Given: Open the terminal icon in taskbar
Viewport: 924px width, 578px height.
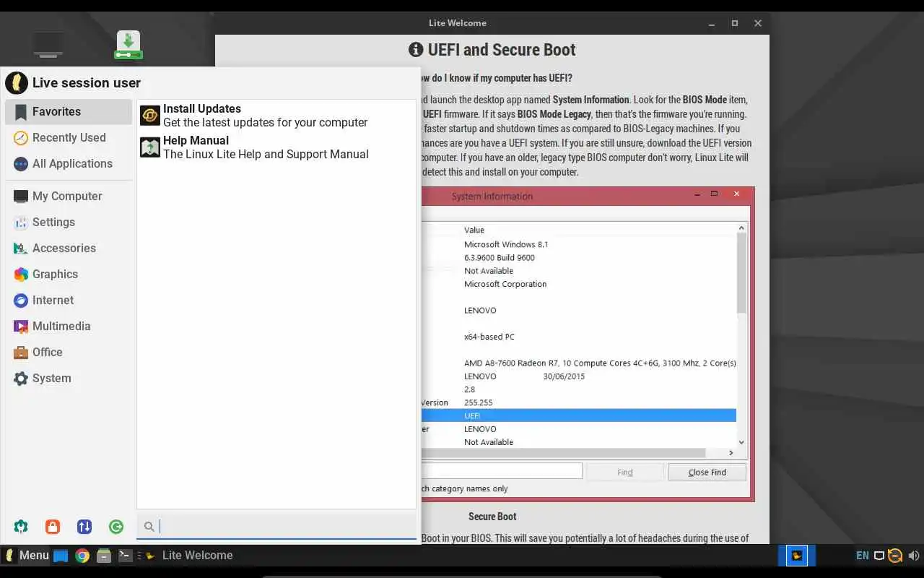Looking at the screenshot, I should coord(125,556).
